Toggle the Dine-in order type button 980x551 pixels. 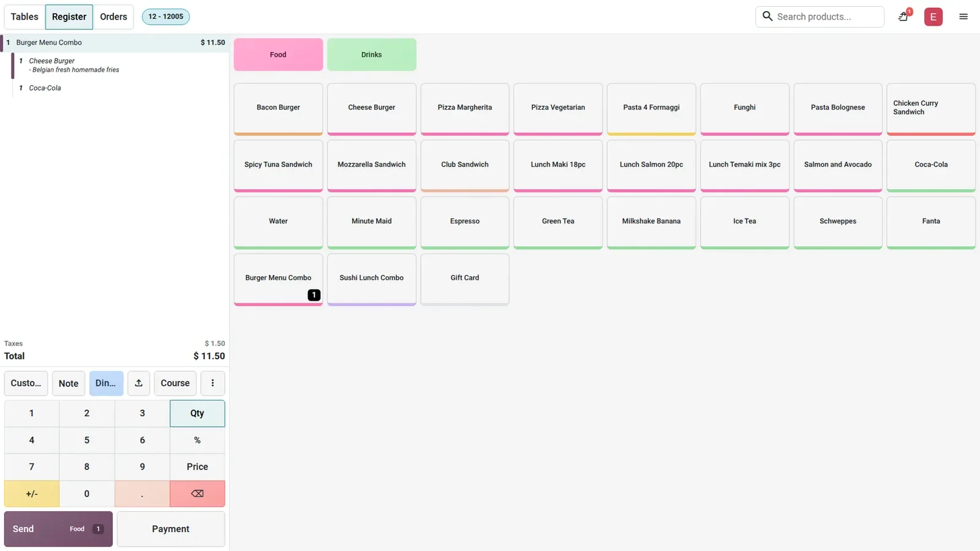pos(106,383)
